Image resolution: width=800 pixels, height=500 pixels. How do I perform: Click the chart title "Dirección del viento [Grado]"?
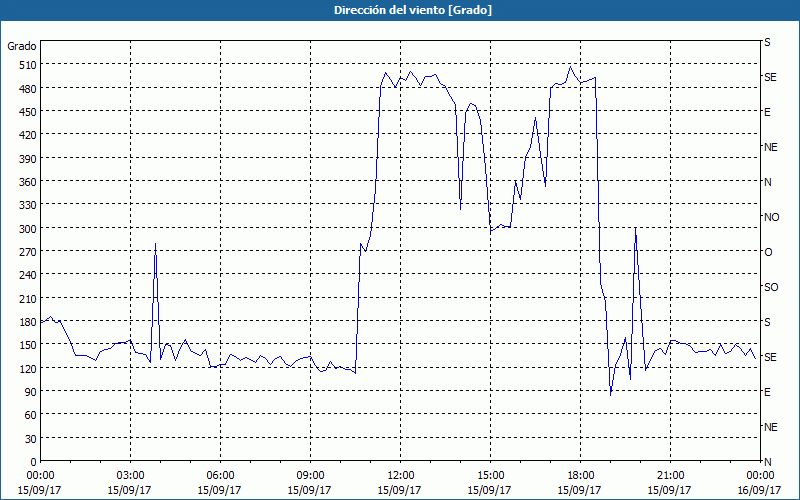[x=413, y=10]
